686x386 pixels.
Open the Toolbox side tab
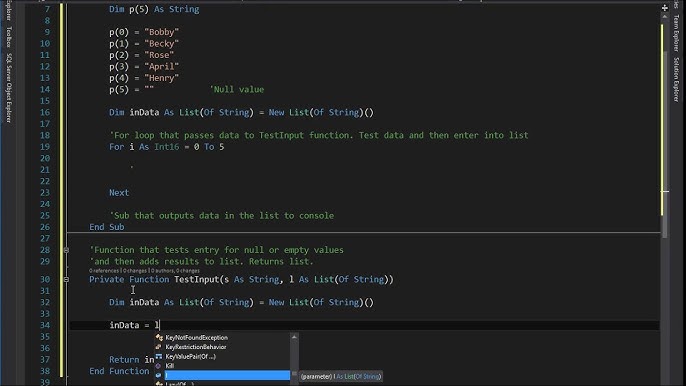tap(9, 37)
